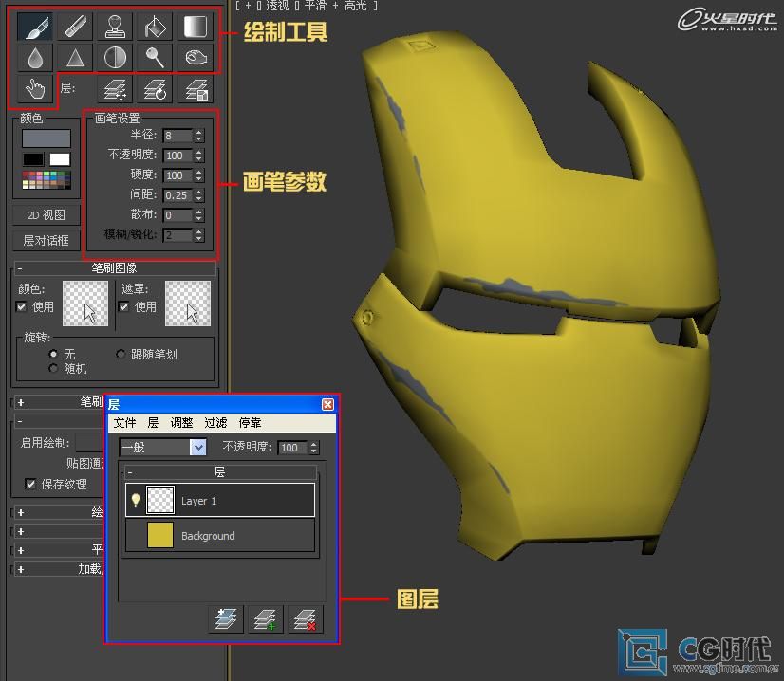
Task: Expand the unlabeled rollout below 绘
Action: pos(21,531)
